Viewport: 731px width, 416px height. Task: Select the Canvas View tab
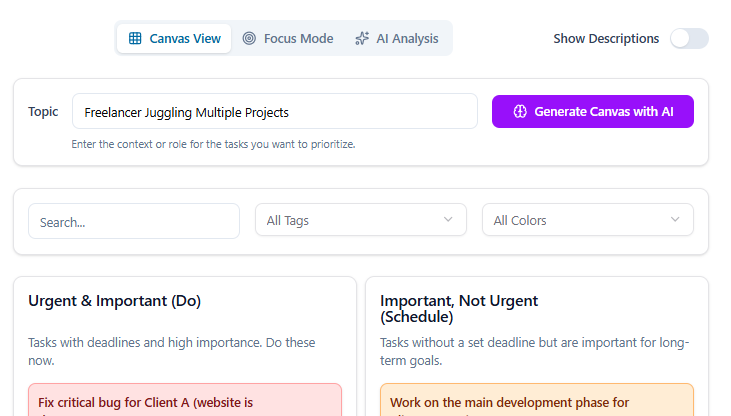[174, 39]
